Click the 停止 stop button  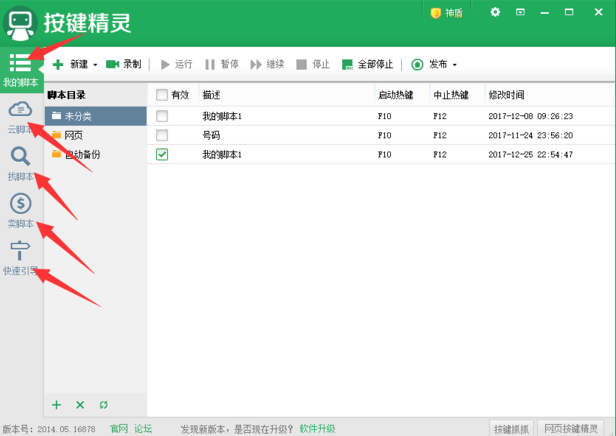313,64
